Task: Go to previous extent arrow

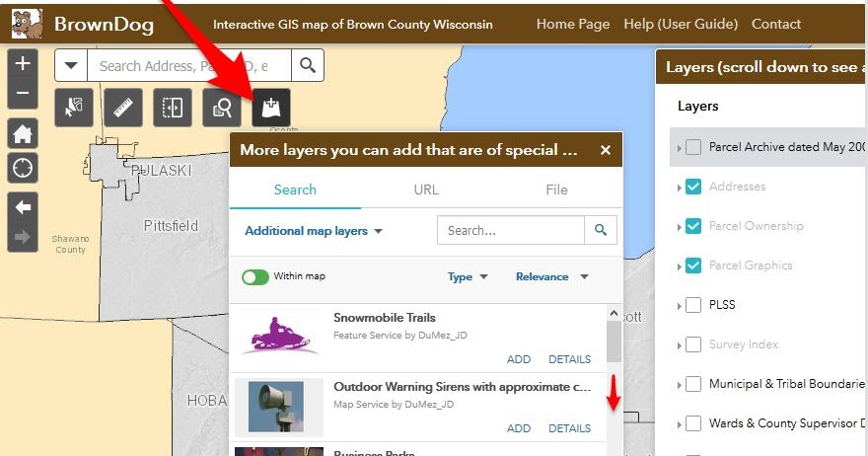Action: (x=23, y=208)
